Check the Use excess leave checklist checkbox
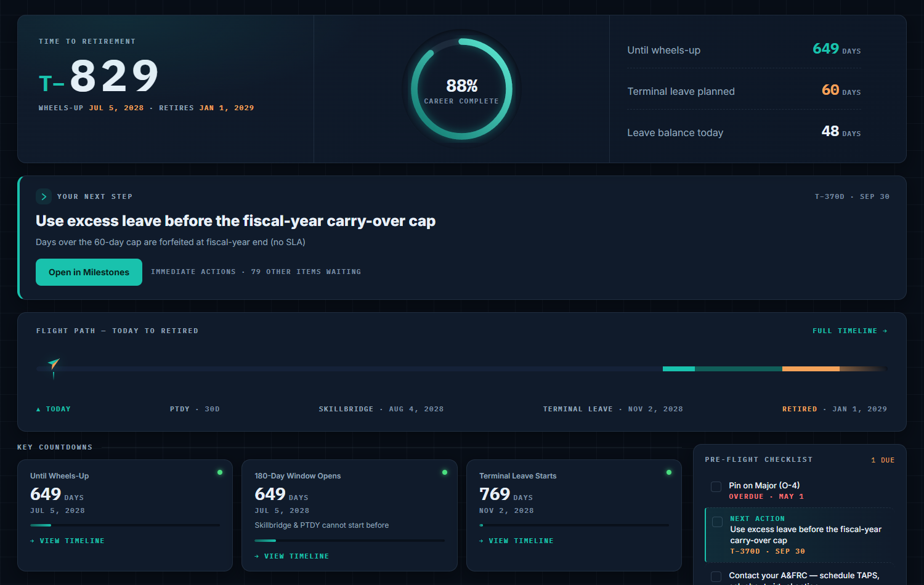The image size is (924, 585). 717,522
